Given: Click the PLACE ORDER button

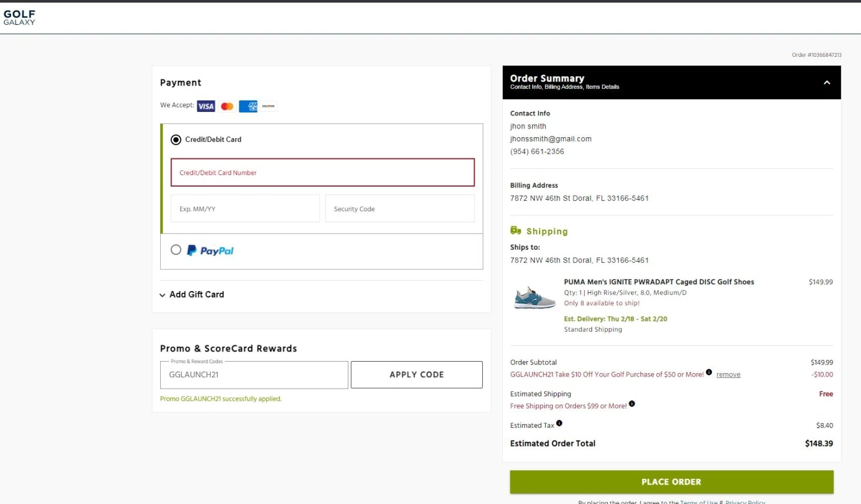Looking at the screenshot, I should coord(672,482).
